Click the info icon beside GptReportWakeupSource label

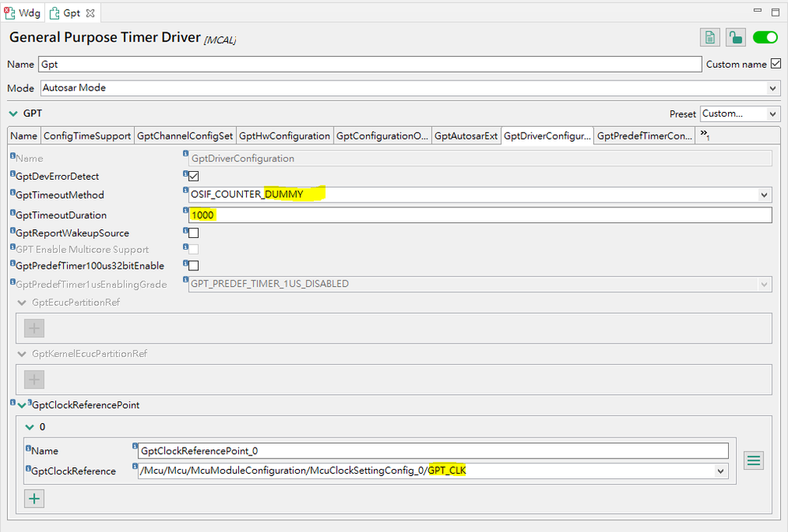click(x=13, y=231)
